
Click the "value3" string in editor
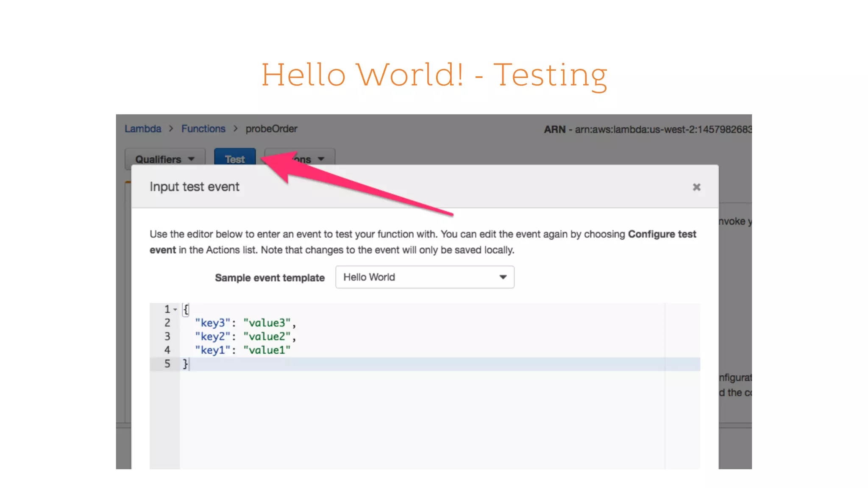267,323
